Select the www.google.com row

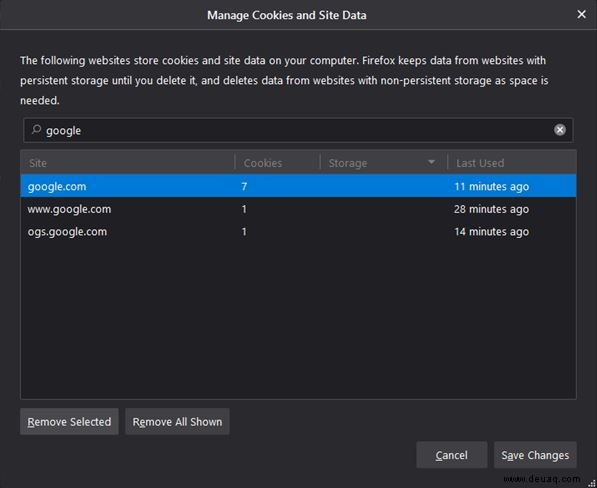(x=298, y=209)
